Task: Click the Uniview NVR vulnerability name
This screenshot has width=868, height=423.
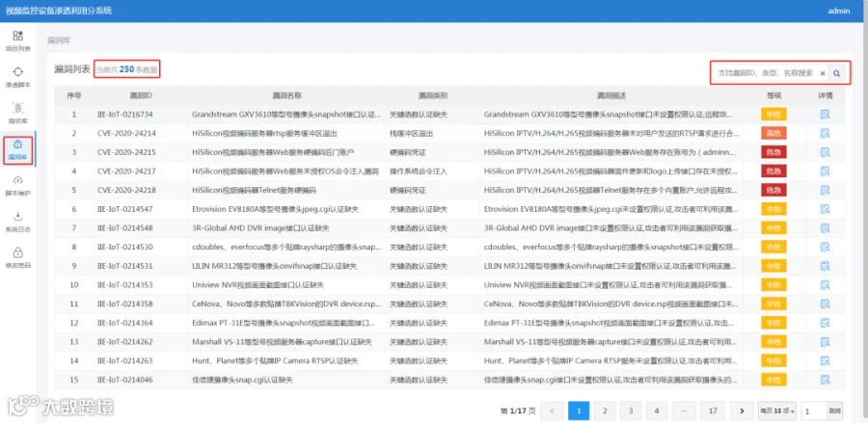Action: pos(258,285)
